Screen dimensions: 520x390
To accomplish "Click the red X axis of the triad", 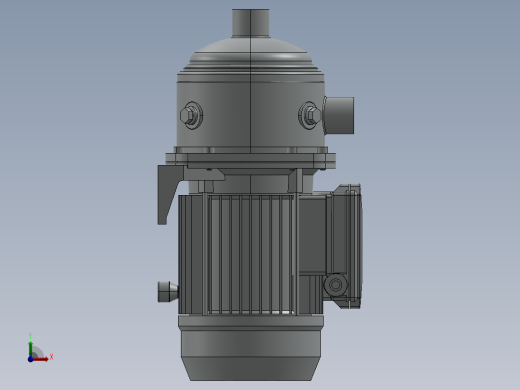I will [x=41, y=359].
